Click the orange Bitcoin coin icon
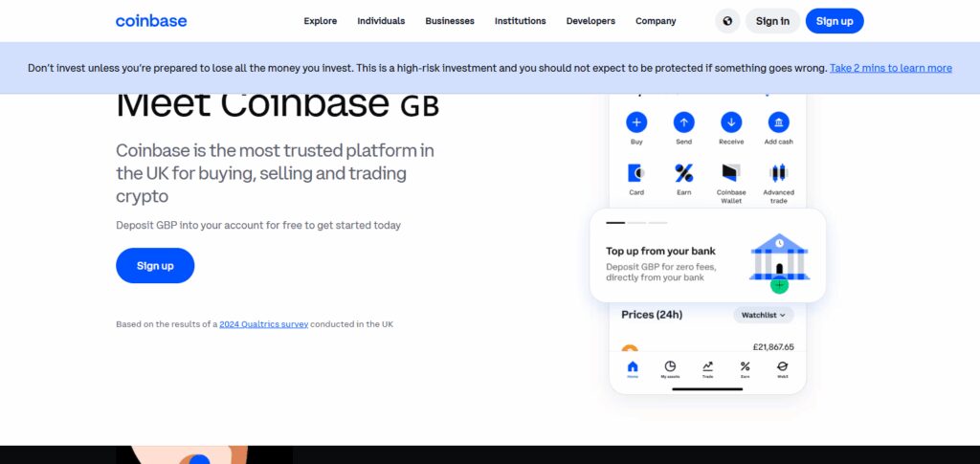Viewport: 980px width, 464px height. pyautogui.click(x=630, y=348)
